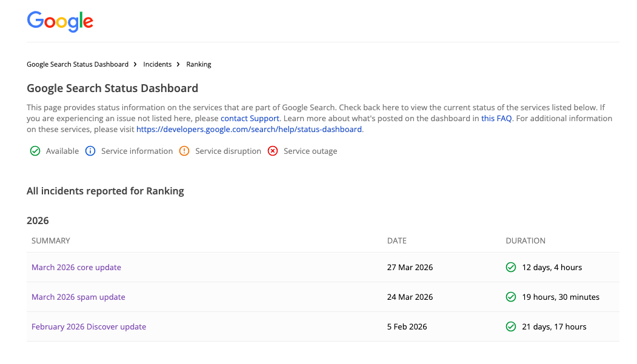Image resolution: width=637 pixels, height=364 pixels.
Task: Open the this FAQ link
Action: pyautogui.click(x=496, y=119)
